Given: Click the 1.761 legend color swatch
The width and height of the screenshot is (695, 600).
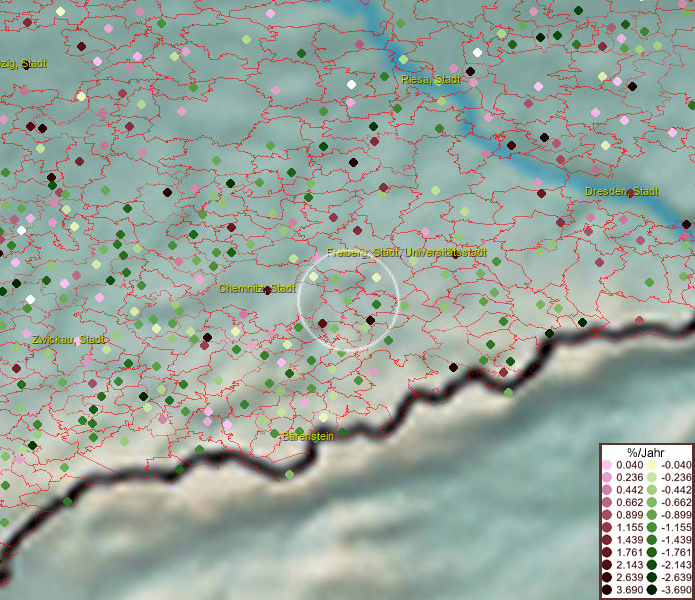Looking at the screenshot, I should (607, 553).
